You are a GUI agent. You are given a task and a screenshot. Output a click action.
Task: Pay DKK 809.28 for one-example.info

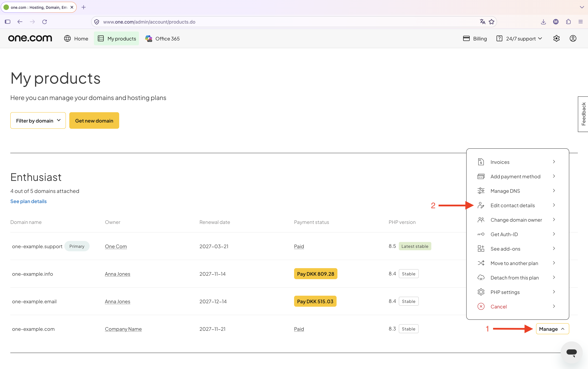pos(316,274)
